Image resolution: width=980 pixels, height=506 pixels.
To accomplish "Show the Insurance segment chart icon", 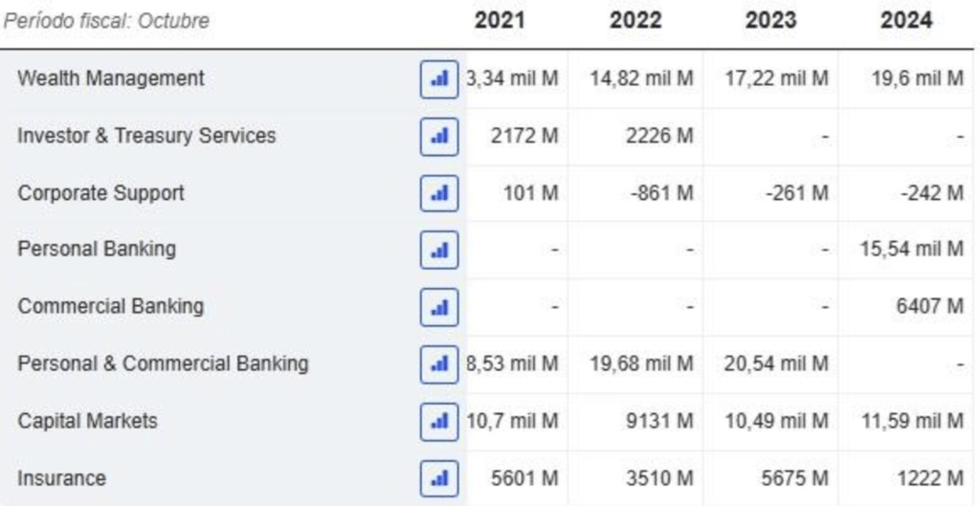I will pyautogui.click(x=440, y=478).
